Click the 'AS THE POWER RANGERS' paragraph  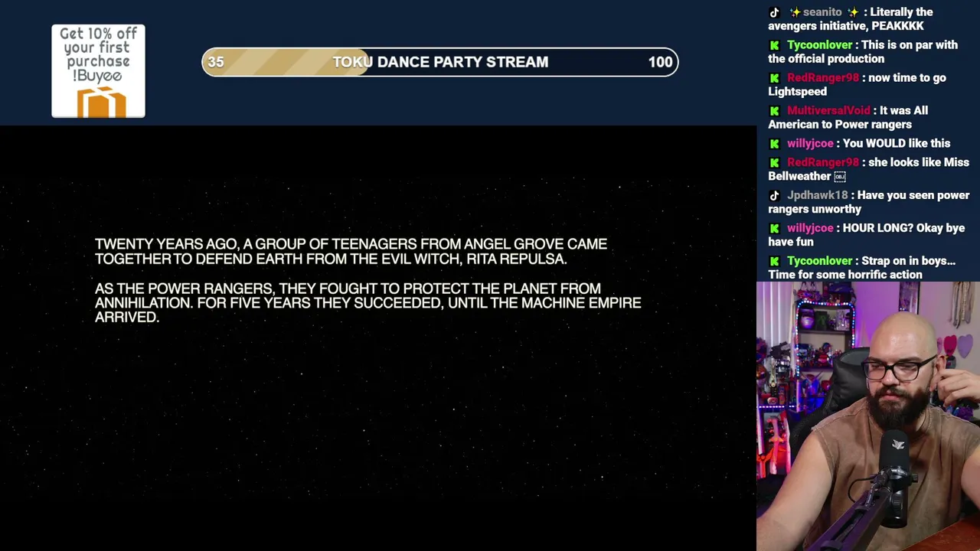(367, 303)
